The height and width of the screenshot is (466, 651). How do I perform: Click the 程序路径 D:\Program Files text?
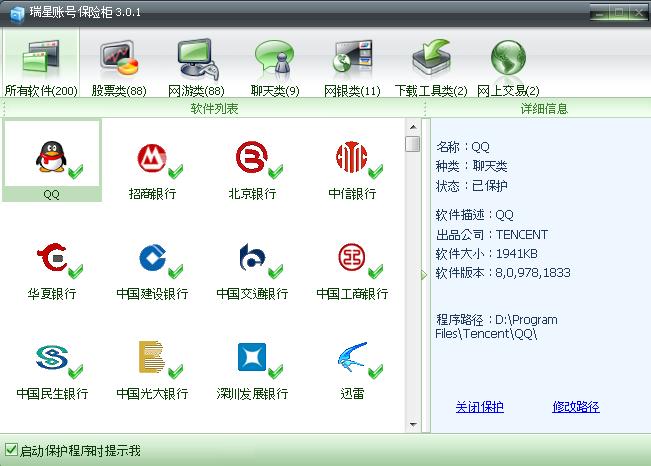pyautogui.click(x=496, y=326)
